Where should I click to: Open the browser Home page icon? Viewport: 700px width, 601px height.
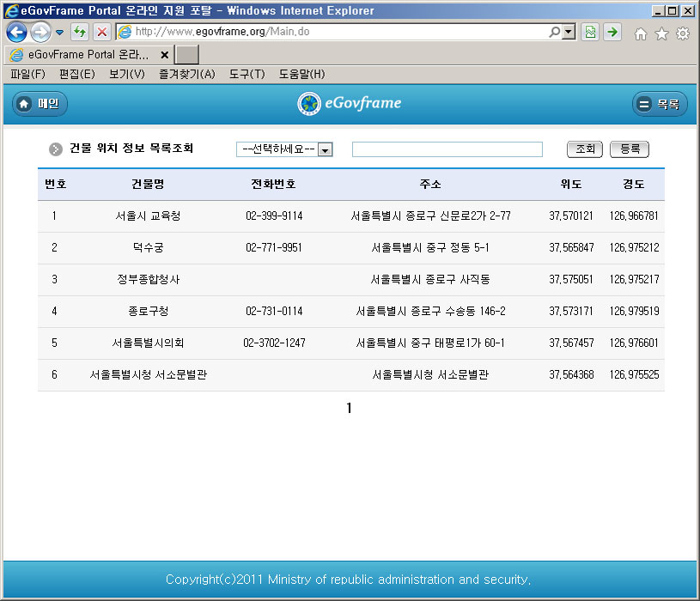point(640,33)
